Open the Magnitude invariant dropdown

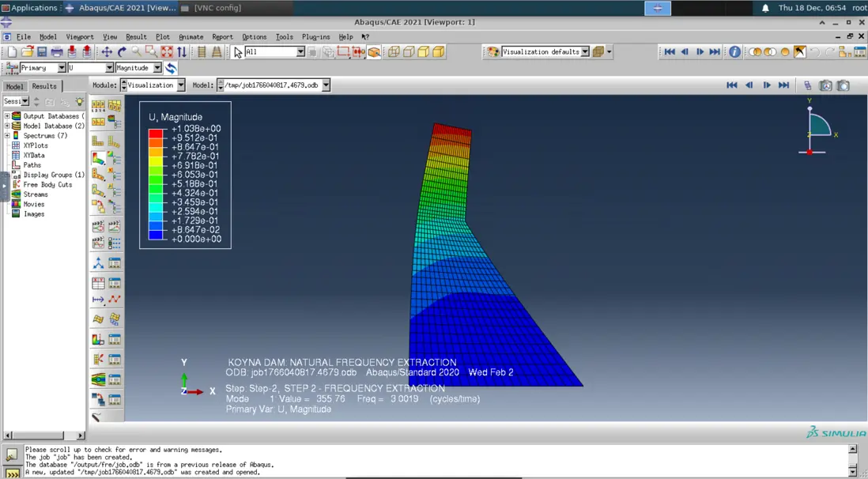tap(157, 68)
